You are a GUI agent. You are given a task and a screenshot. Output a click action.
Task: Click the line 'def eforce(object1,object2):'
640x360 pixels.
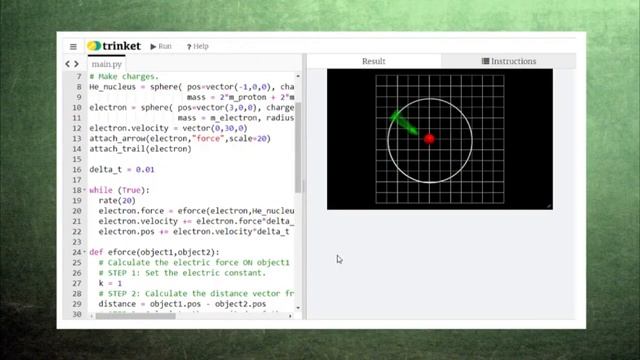[154, 252]
